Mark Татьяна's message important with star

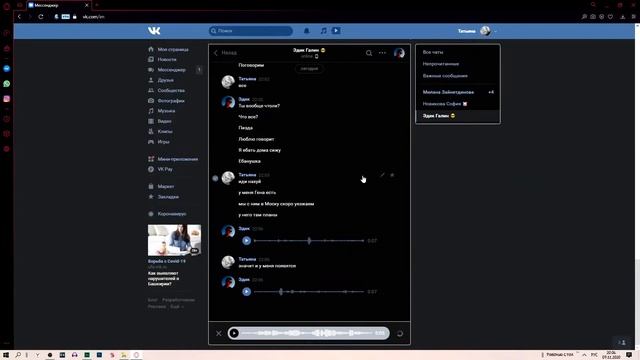[392, 175]
